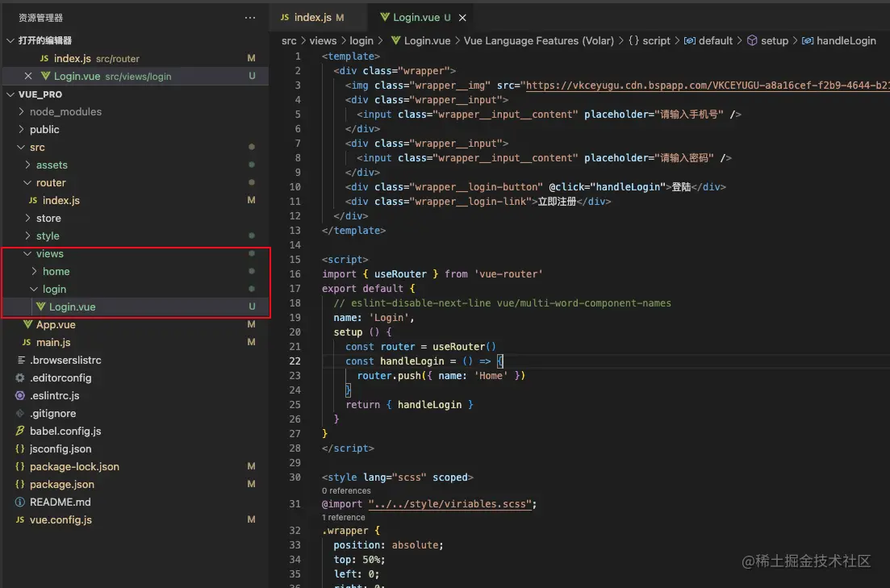Viewport: 890px width, 588px height.
Task: Click JS icon beside vue.config.js
Action: click(x=20, y=520)
